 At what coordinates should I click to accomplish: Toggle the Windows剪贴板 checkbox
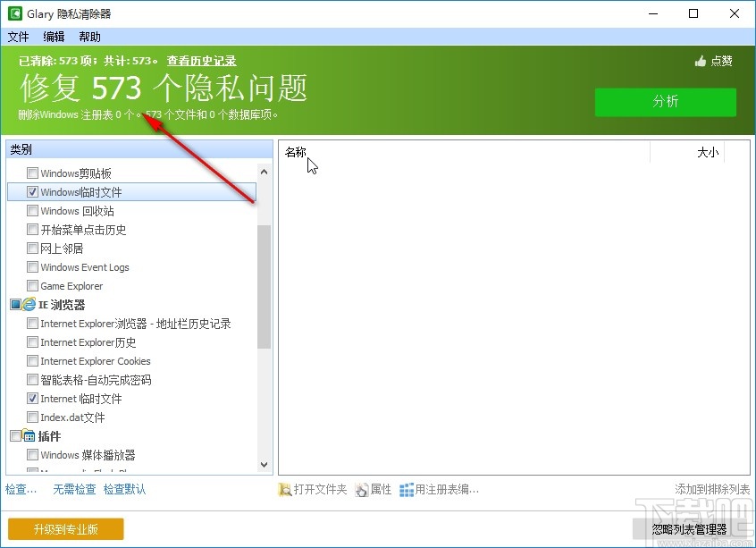point(32,173)
